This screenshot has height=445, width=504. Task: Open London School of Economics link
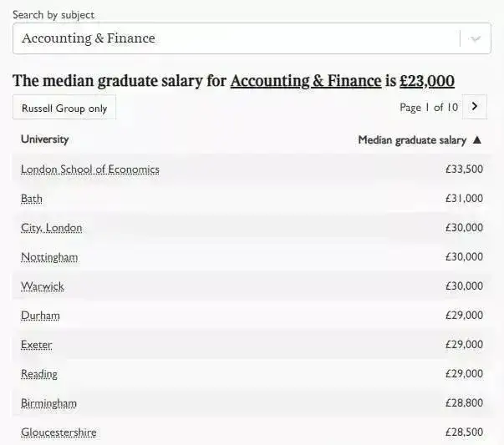coord(90,169)
